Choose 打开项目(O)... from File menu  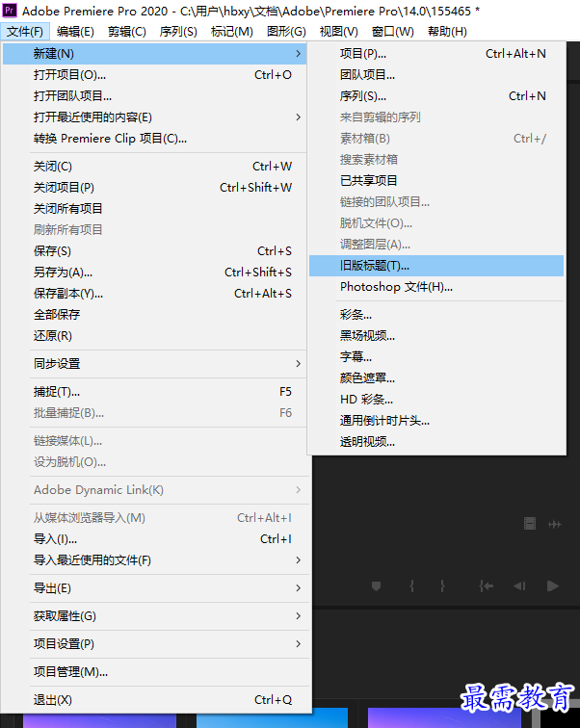click(x=155, y=75)
